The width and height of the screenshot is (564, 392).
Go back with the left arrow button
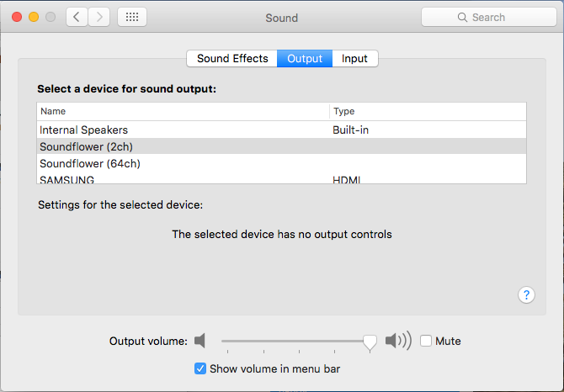pos(77,17)
